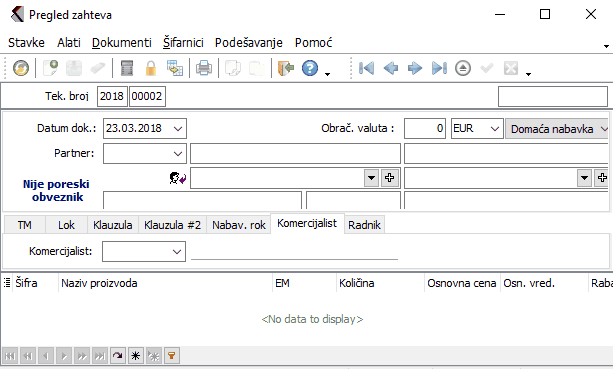The height and width of the screenshot is (369, 613).
Task: Click the orange filter funnel icon
Action: coord(172,356)
